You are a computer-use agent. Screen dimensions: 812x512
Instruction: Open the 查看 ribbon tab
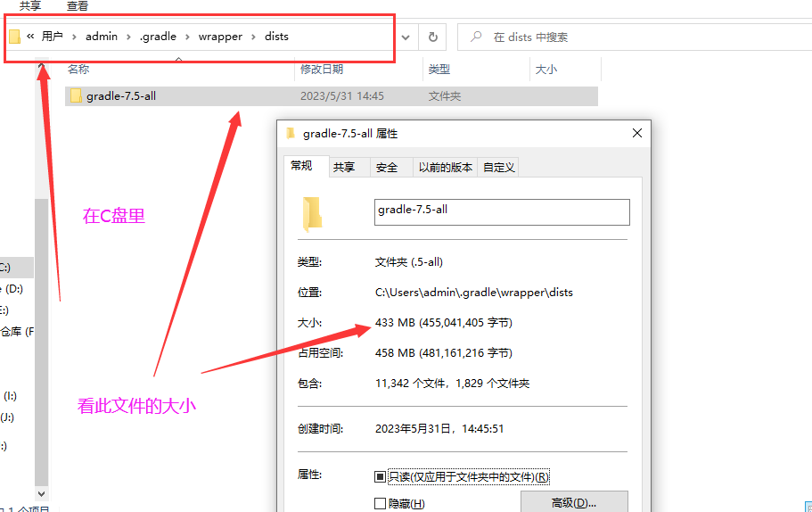pyautogui.click(x=78, y=6)
